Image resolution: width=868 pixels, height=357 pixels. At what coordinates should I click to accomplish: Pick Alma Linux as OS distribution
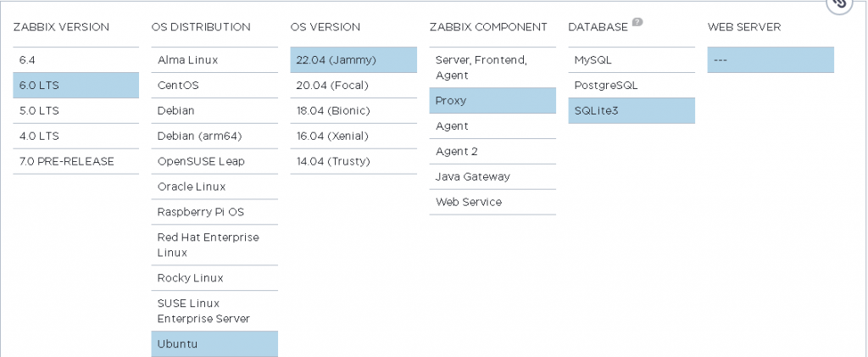tap(214, 60)
